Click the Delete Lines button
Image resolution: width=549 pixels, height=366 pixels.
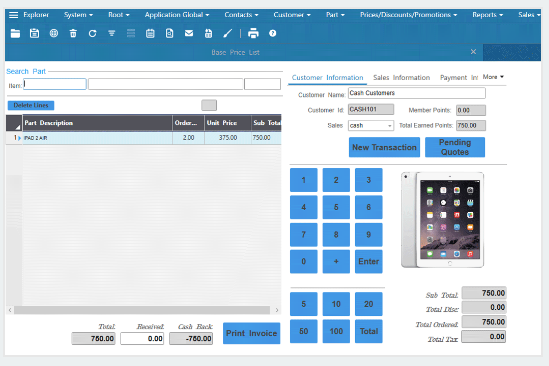[31, 105]
